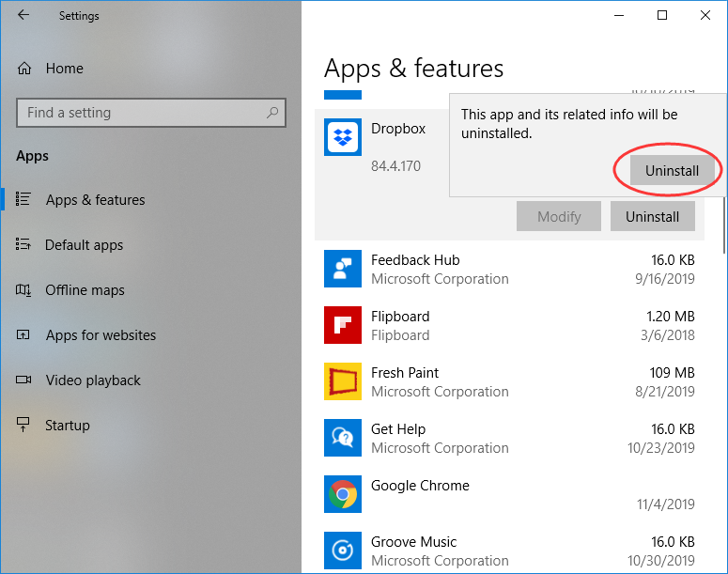Viewport: 728px width, 574px height.
Task: Click the app list vertical scrollbar
Action: [724, 225]
